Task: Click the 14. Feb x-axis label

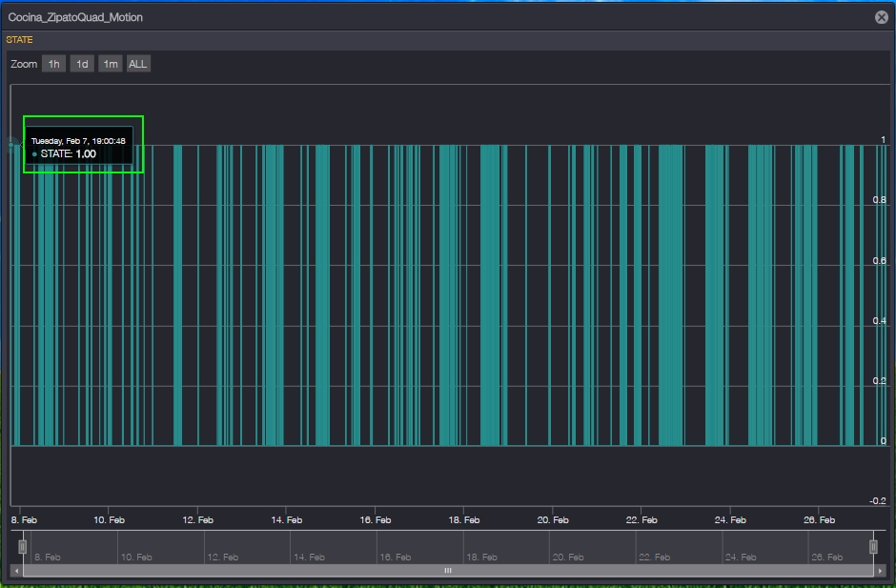Action: click(286, 520)
